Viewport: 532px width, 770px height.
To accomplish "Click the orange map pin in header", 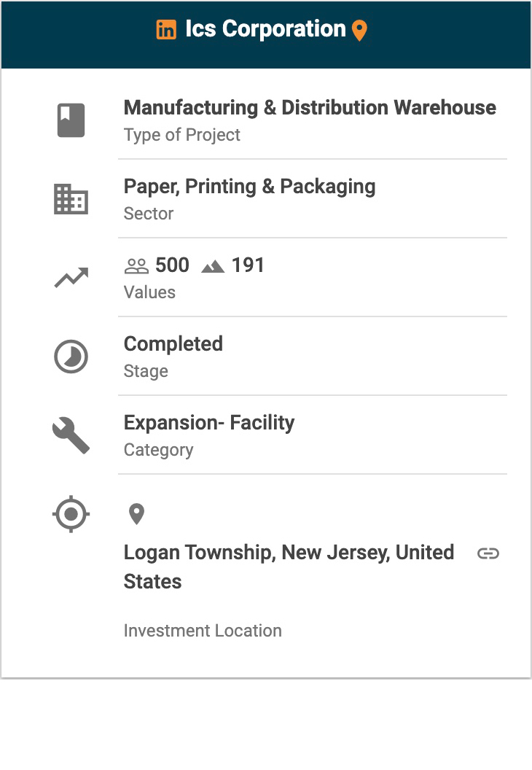I will tap(359, 31).
